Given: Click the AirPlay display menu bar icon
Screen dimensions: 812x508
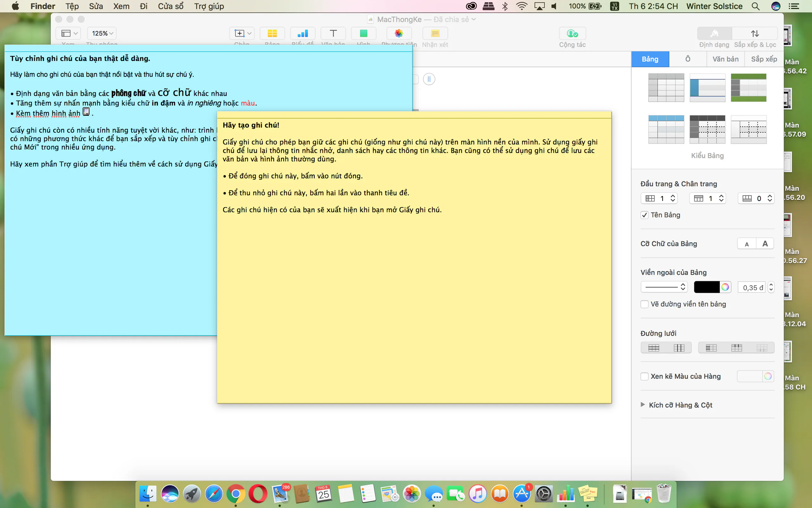Looking at the screenshot, I should (540, 6).
